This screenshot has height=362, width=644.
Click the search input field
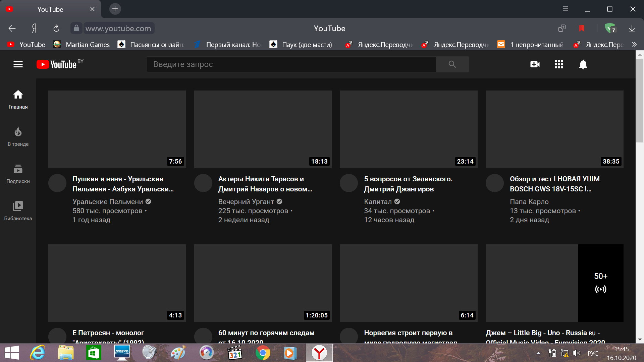pos(291,64)
